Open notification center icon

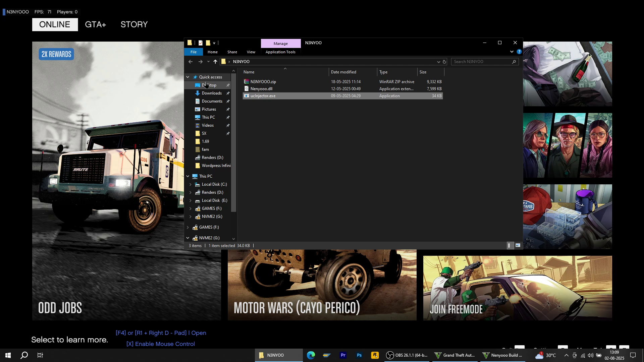coord(633,355)
